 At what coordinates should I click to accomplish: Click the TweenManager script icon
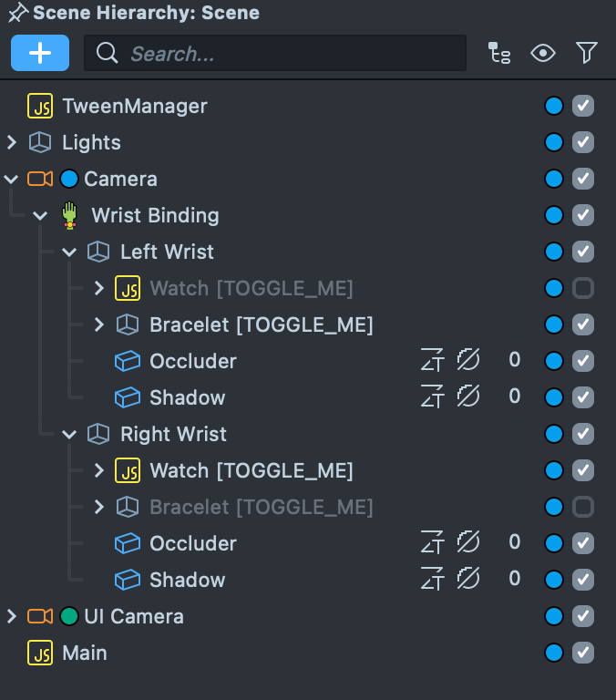(x=40, y=106)
